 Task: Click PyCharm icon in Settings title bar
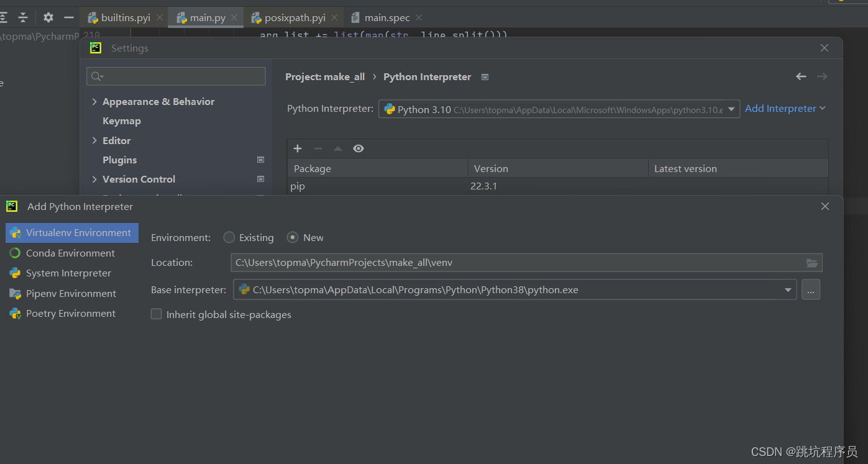click(x=96, y=48)
